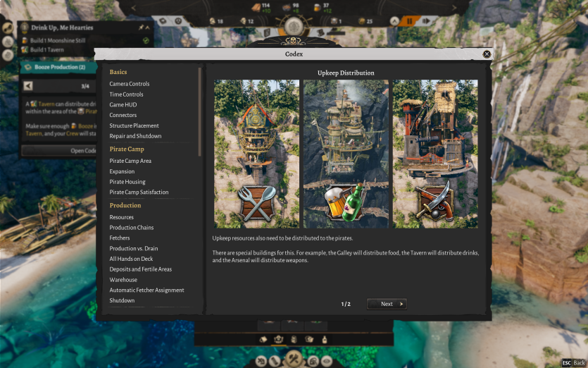Select the Resources codex entry
The height and width of the screenshot is (368, 588).
(x=122, y=217)
